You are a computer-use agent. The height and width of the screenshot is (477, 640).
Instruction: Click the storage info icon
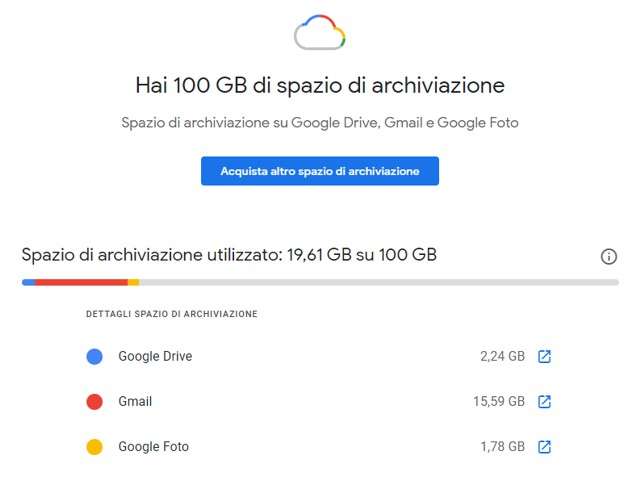(x=609, y=257)
